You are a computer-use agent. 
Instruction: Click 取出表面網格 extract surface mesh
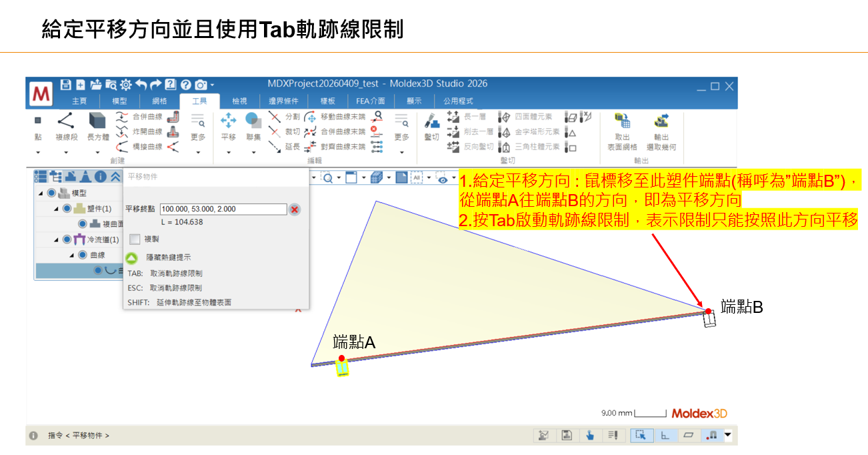(622, 131)
